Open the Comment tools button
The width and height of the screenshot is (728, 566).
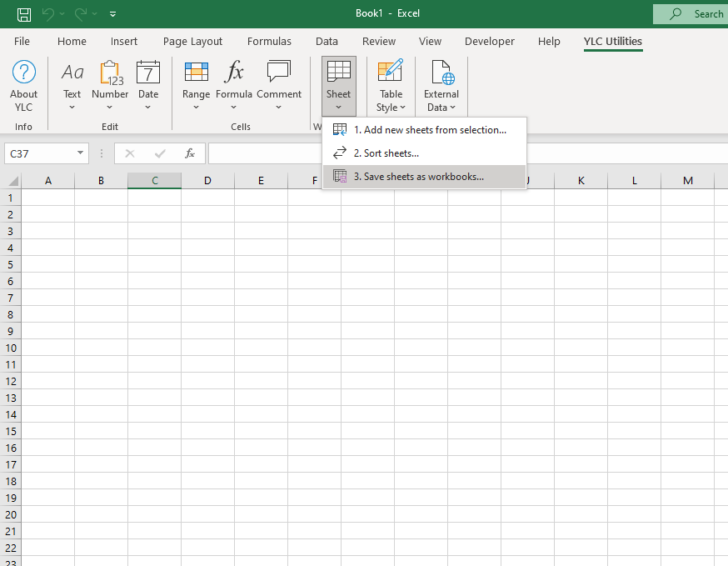pos(278,85)
